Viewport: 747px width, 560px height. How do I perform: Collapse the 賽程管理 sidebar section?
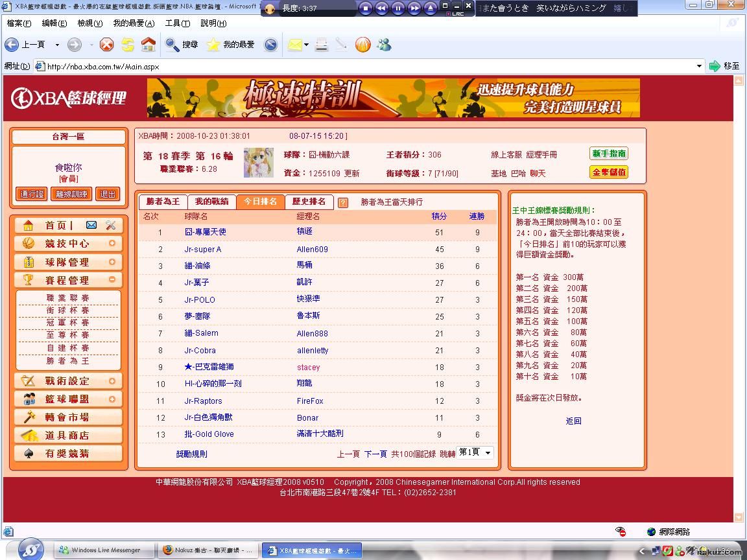tap(112, 280)
